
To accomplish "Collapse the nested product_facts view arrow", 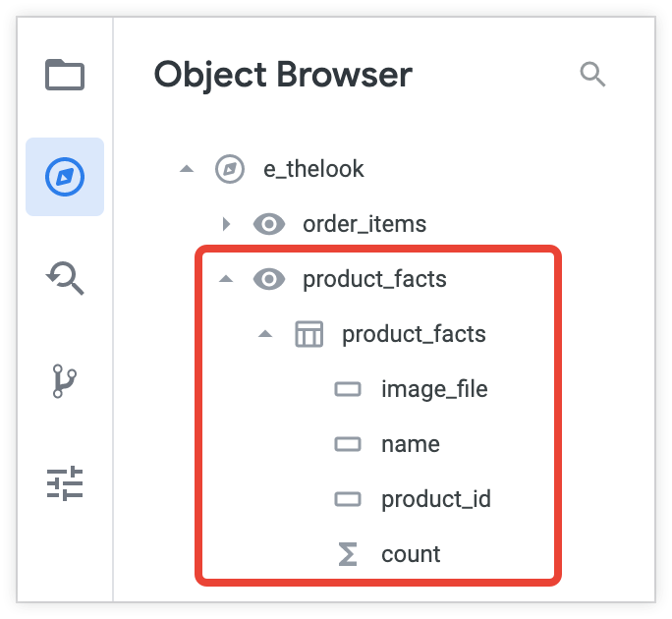I will click(x=265, y=334).
